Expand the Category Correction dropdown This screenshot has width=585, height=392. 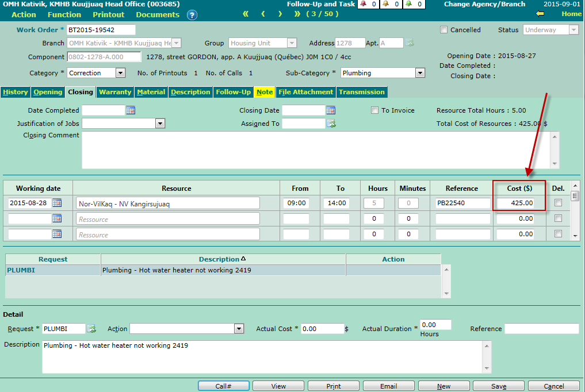(120, 73)
